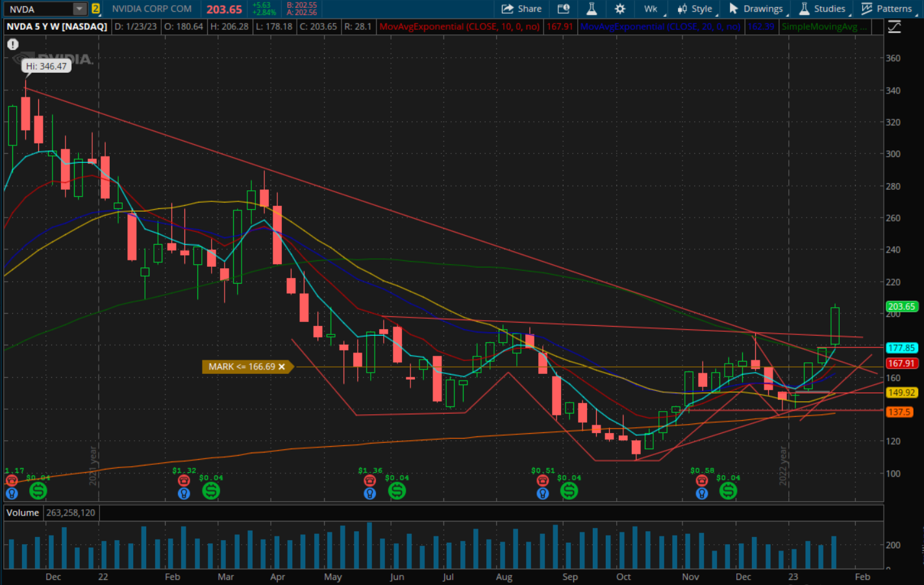Click red earnings phone icon labeled $0.58

tap(702, 480)
